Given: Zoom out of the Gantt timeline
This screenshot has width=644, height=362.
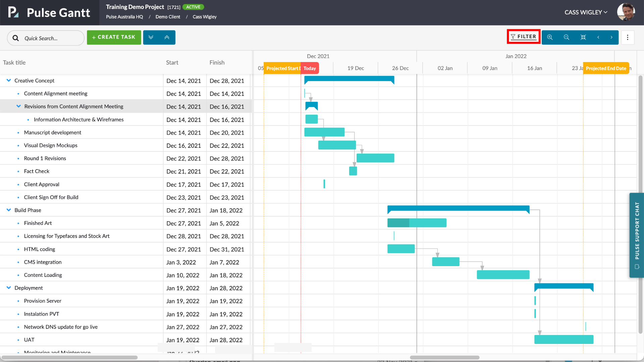Looking at the screenshot, I should [x=566, y=37].
